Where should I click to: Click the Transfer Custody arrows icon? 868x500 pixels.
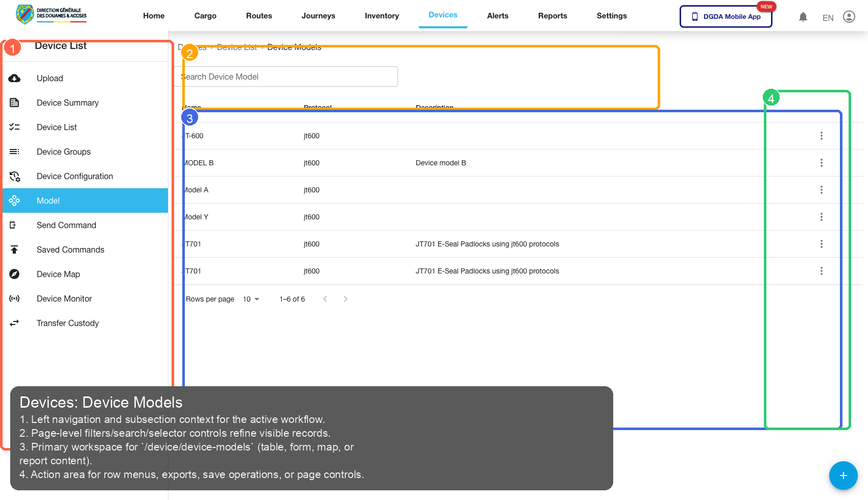click(x=14, y=323)
